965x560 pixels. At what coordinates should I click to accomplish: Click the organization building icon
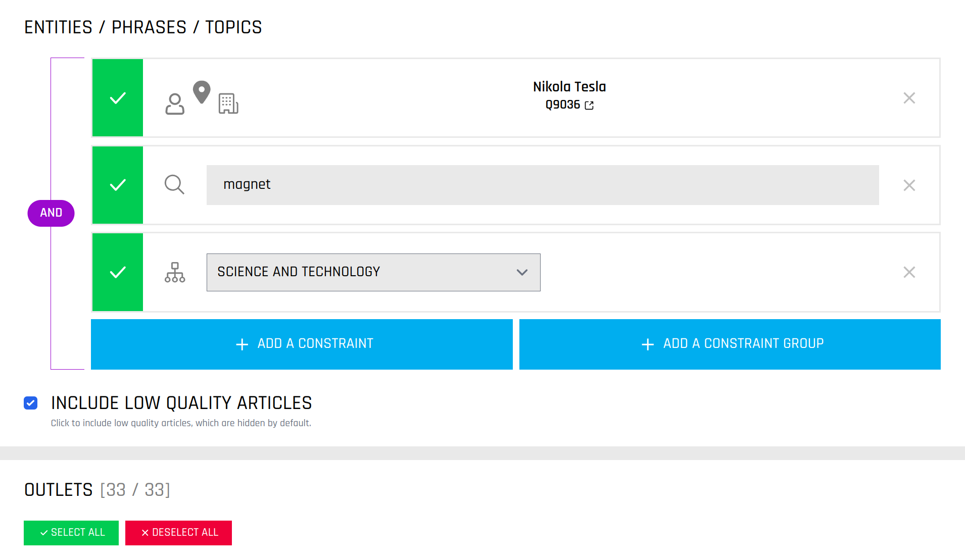pos(228,104)
